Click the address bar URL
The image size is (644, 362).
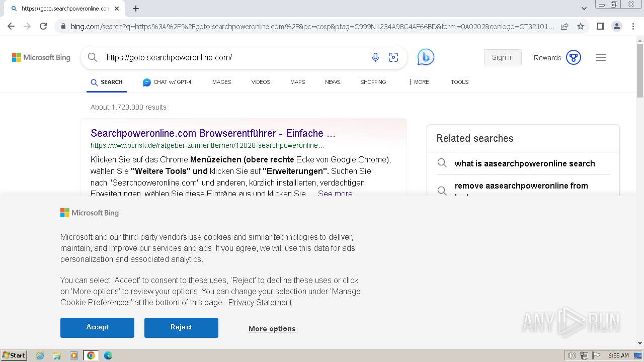click(312, 27)
